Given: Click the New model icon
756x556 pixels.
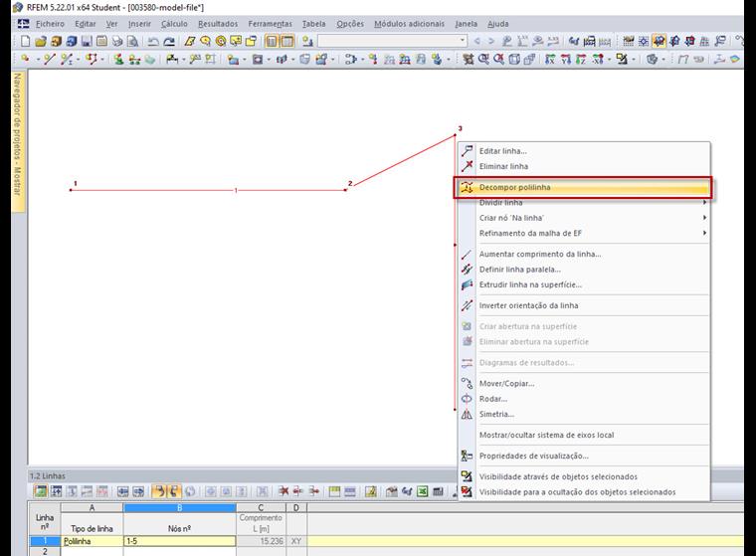Looking at the screenshot, I should tap(26, 42).
